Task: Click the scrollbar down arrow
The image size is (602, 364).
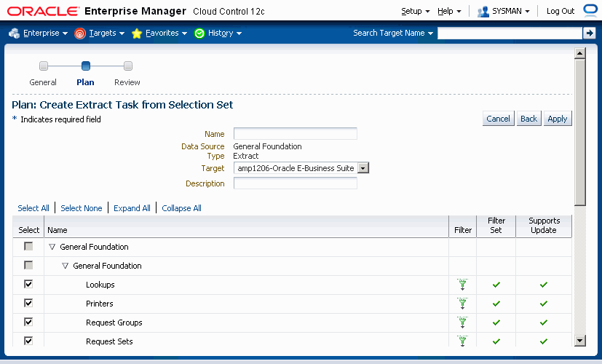Action: pos(579,340)
